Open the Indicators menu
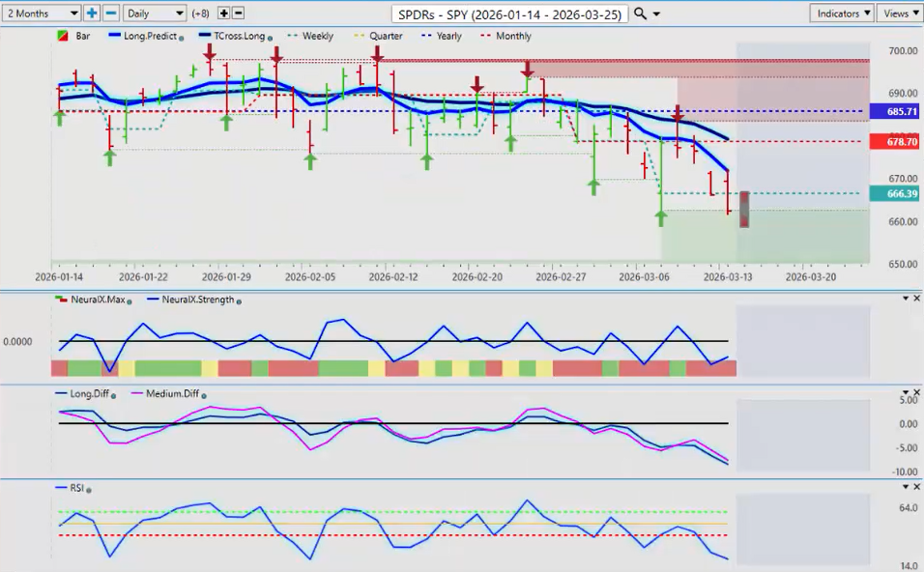 842,14
